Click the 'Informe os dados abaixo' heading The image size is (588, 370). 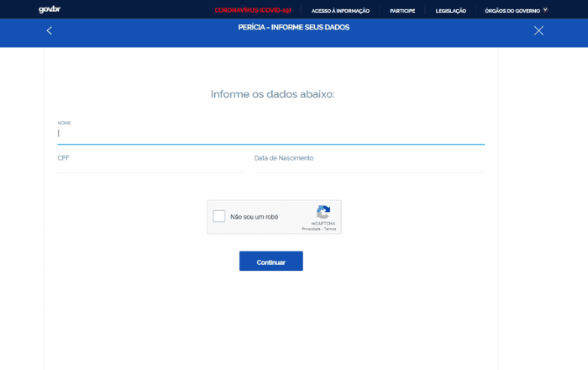click(x=272, y=94)
